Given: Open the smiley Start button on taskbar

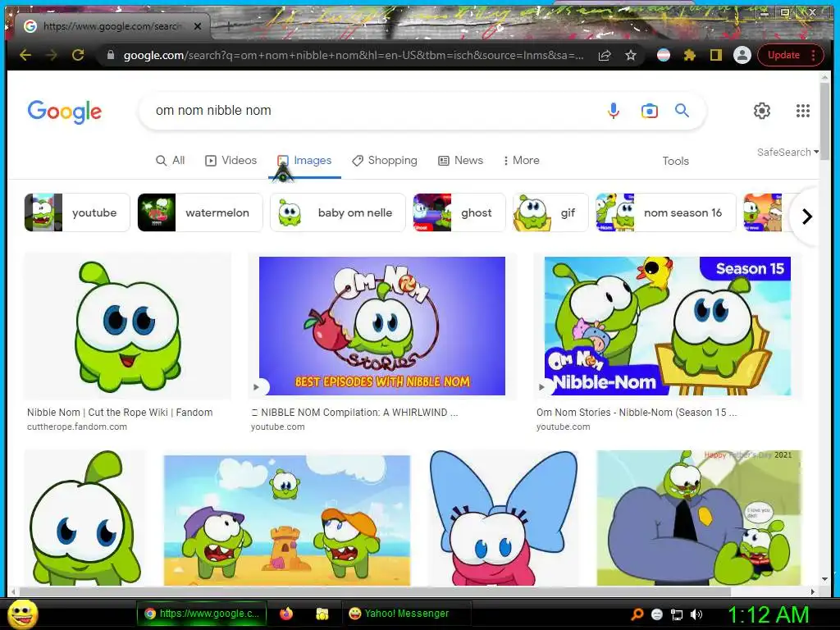Looking at the screenshot, I should click(x=22, y=614).
